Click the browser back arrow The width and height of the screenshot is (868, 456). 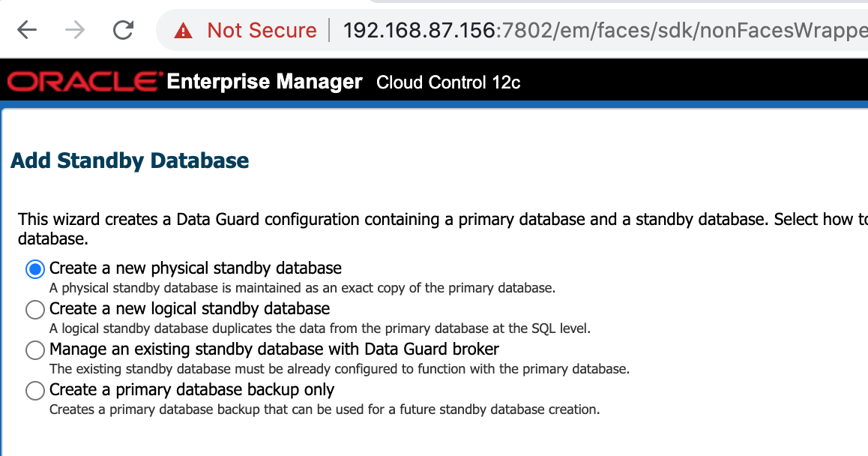(27, 30)
